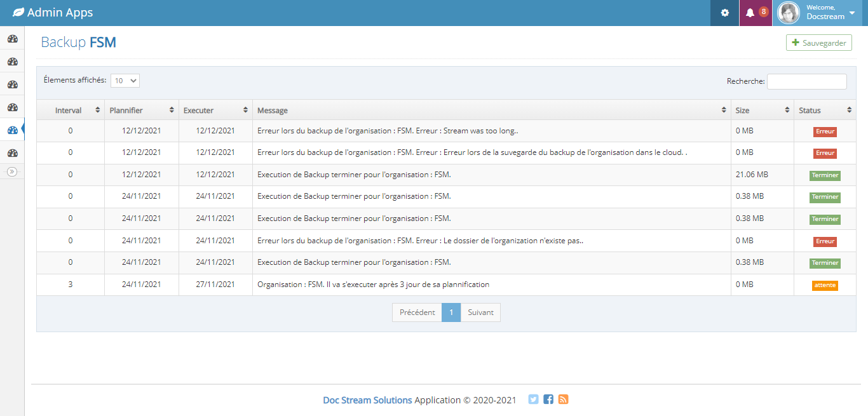Sort table by Interval column
The height and width of the screenshot is (416, 868).
[x=71, y=110]
